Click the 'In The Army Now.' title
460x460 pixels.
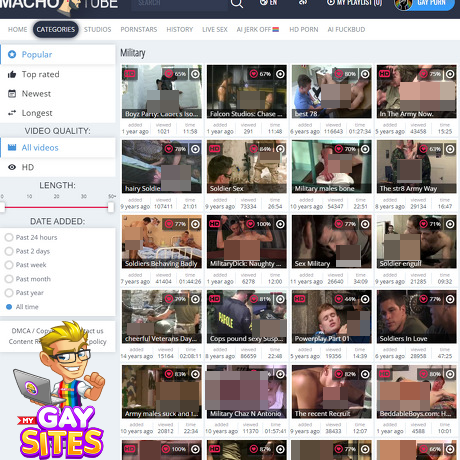pyautogui.click(x=406, y=114)
